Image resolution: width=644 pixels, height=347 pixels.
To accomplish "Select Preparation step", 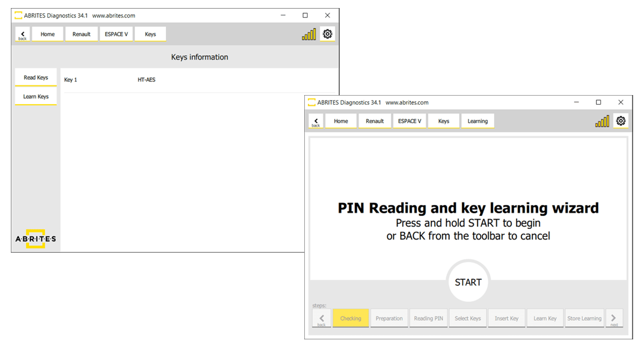I will click(389, 318).
